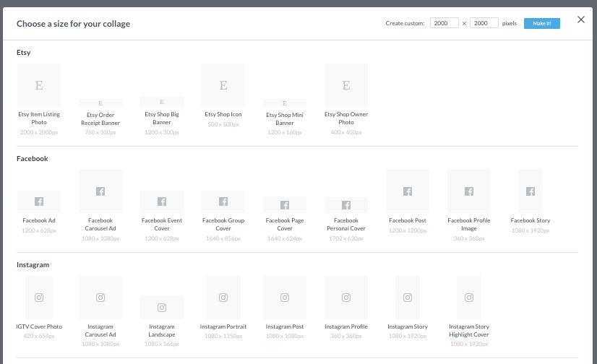Select the Instagram Profile size
The image size is (597, 364).
(x=346, y=298)
